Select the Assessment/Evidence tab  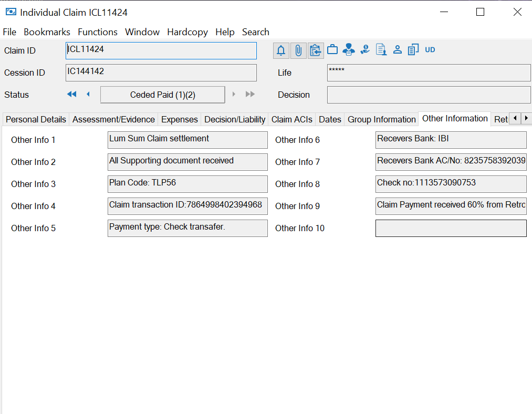pyautogui.click(x=113, y=119)
